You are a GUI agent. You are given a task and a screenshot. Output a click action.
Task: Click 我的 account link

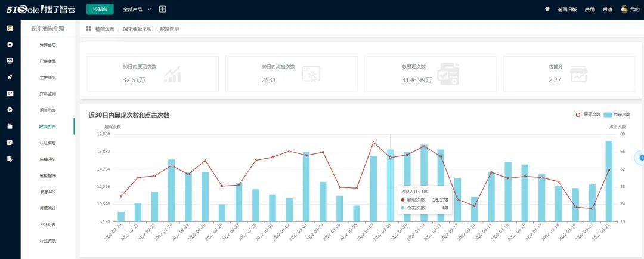(635, 10)
